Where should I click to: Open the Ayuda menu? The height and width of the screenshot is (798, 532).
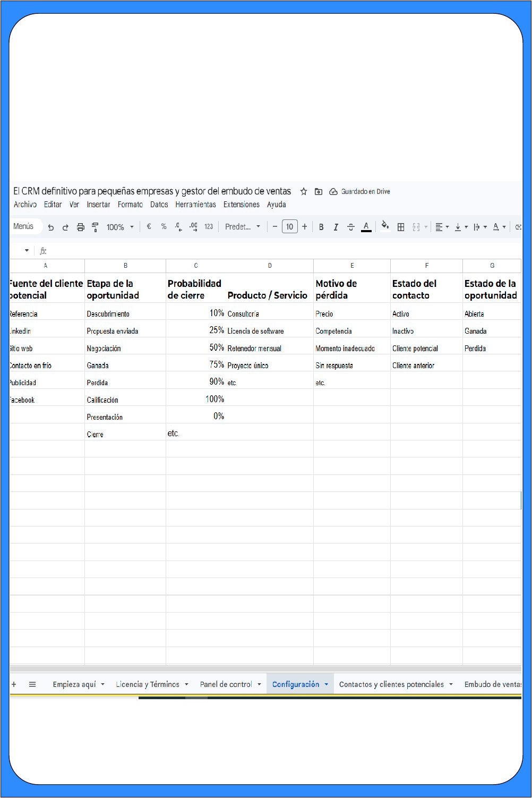click(276, 205)
